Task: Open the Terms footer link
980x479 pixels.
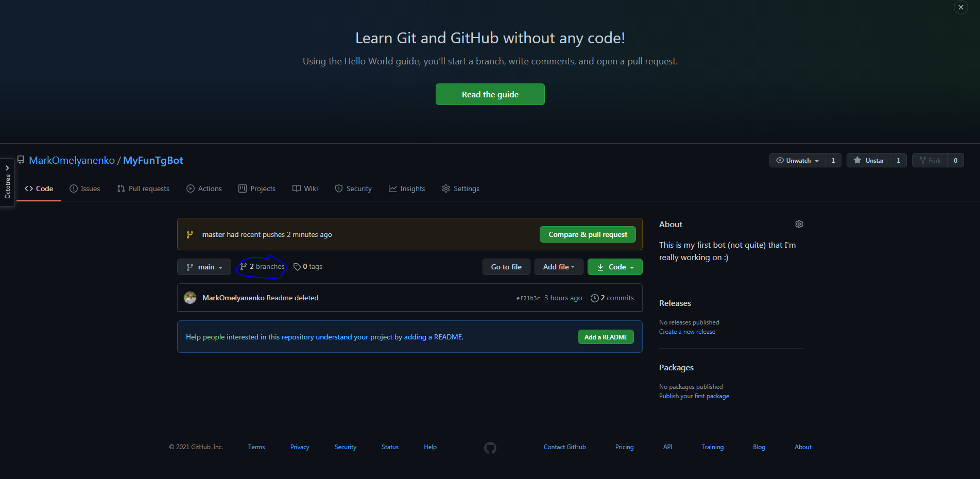Action: [x=256, y=447]
